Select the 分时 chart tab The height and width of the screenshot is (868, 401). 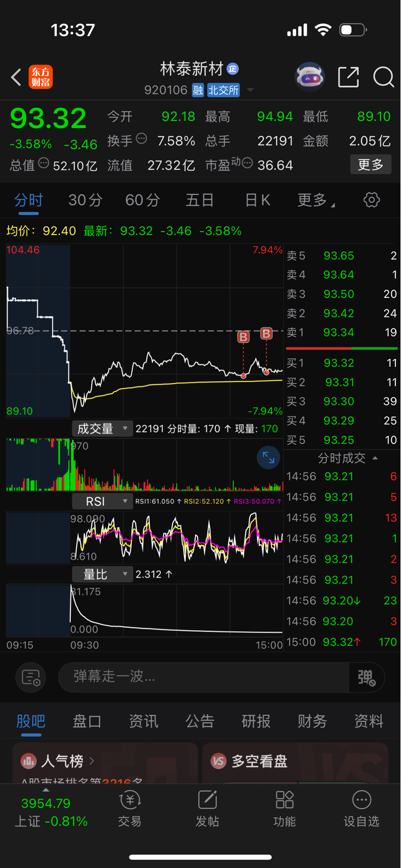pos(28,201)
